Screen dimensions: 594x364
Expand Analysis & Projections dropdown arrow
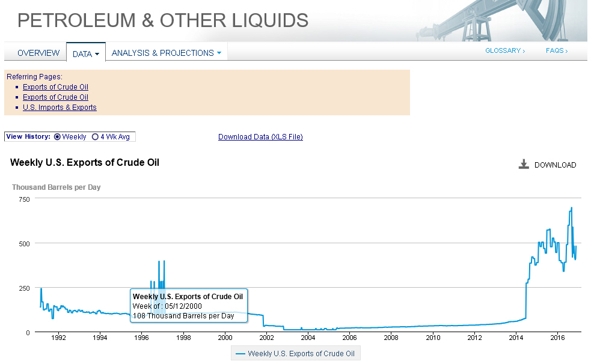(x=219, y=53)
